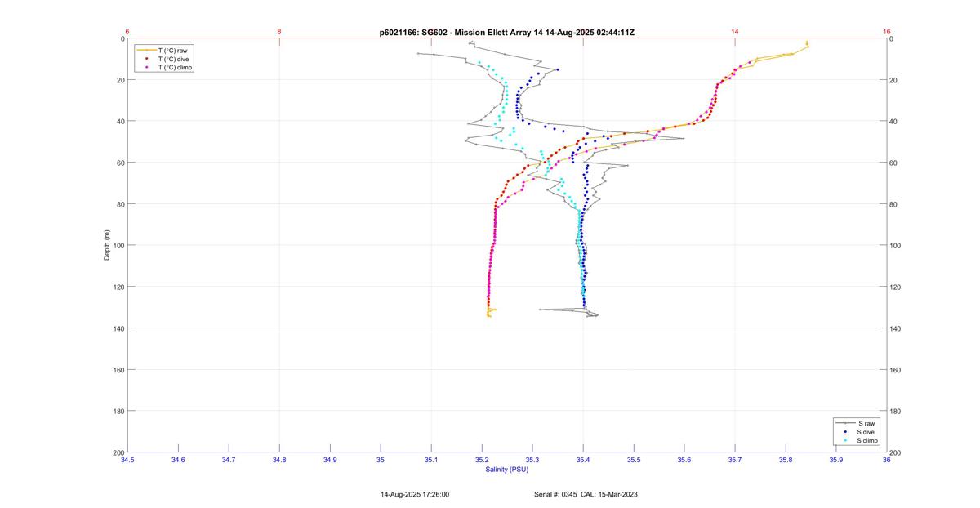The image size is (980, 508).
Task: Select the 'T (°C) climb' legend label
Action: (x=176, y=68)
